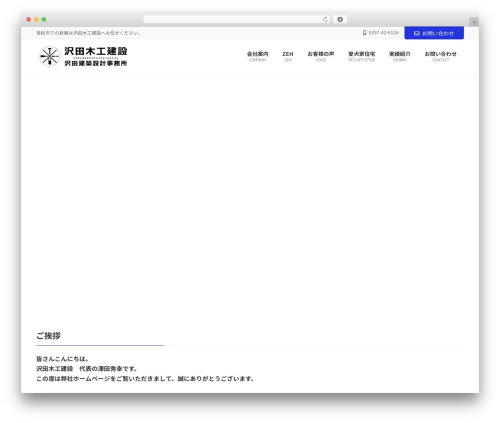Click the round extension icon beside address bar
The height and width of the screenshot is (423, 500).
[x=340, y=20]
